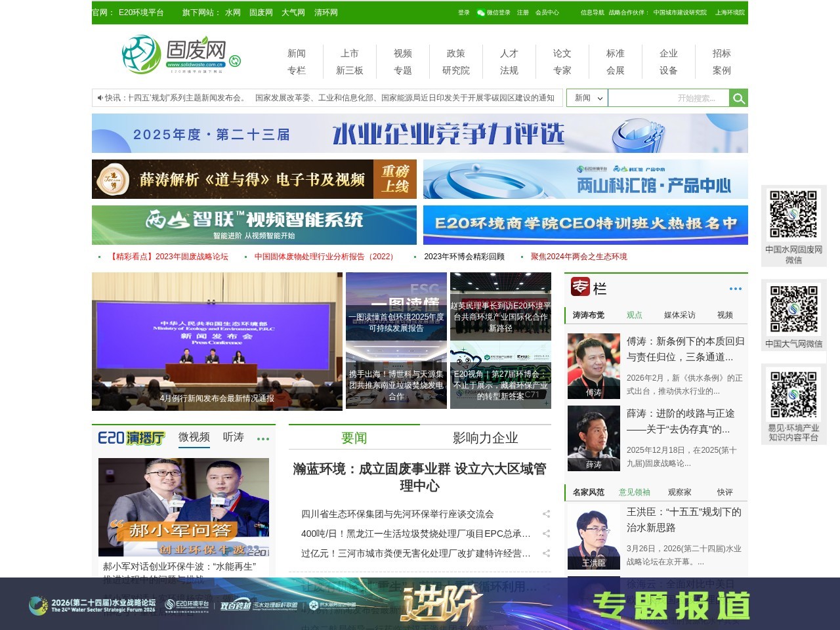Click the green magnifier search button
840x630 pixels.
(x=739, y=98)
